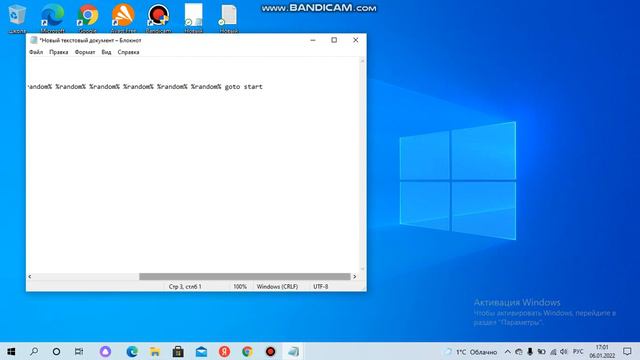640x360 pixels.
Task: Open the Справка menu
Action: tap(128, 52)
